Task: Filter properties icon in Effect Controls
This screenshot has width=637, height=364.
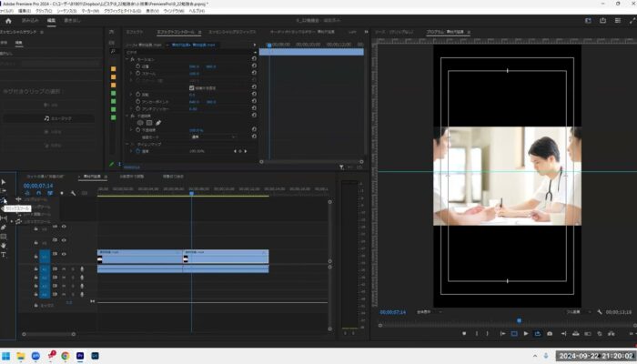Action: pos(341,167)
